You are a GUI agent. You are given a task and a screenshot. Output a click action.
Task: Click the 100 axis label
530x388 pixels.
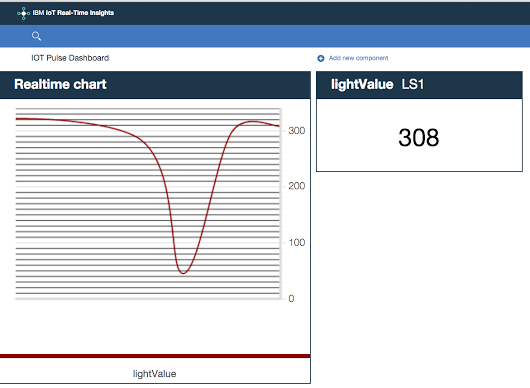click(296, 242)
